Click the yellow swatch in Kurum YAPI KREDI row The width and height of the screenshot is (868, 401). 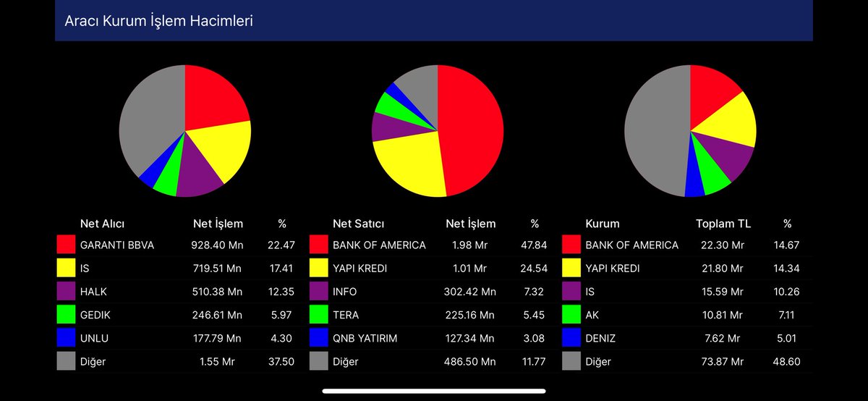click(x=571, y=268)
